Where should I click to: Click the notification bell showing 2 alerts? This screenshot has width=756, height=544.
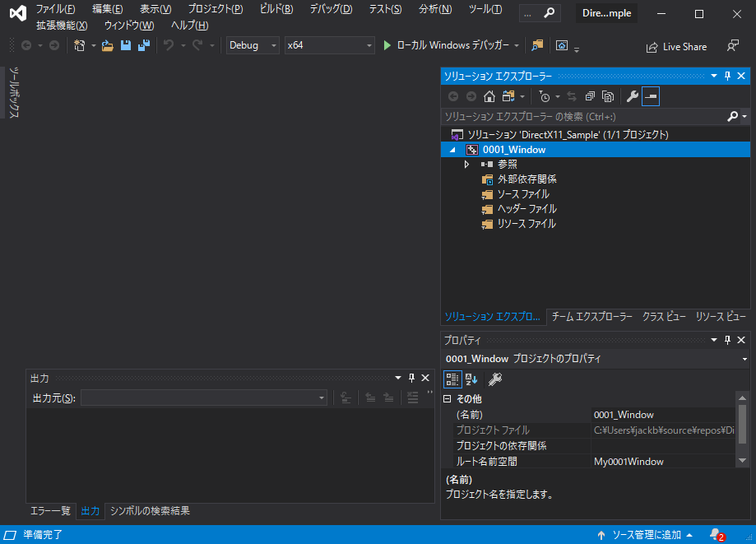[713, 533]
